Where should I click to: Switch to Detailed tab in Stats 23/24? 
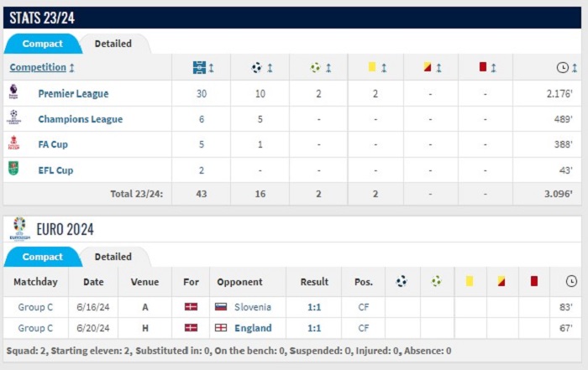click(113, 44)
